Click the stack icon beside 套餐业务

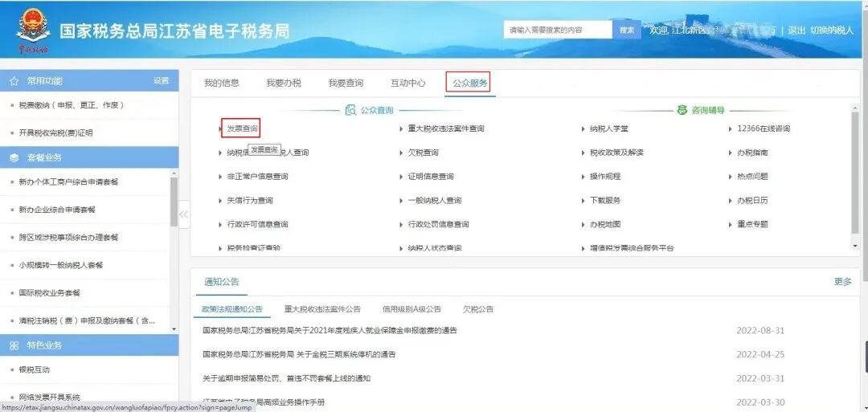[14, 157]
